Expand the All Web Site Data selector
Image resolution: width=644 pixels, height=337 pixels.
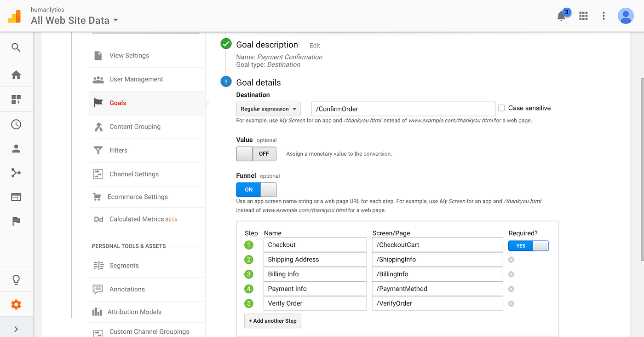pos(74,20)
